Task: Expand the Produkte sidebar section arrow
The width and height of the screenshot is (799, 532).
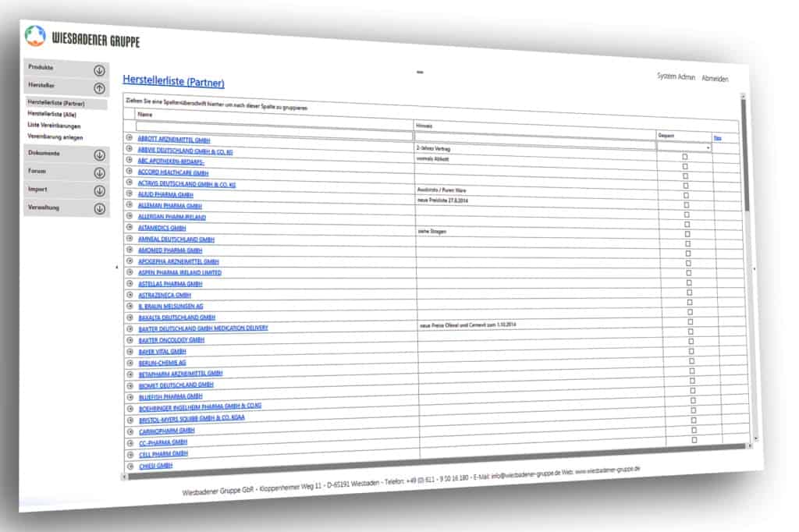Action: (99, 70)
